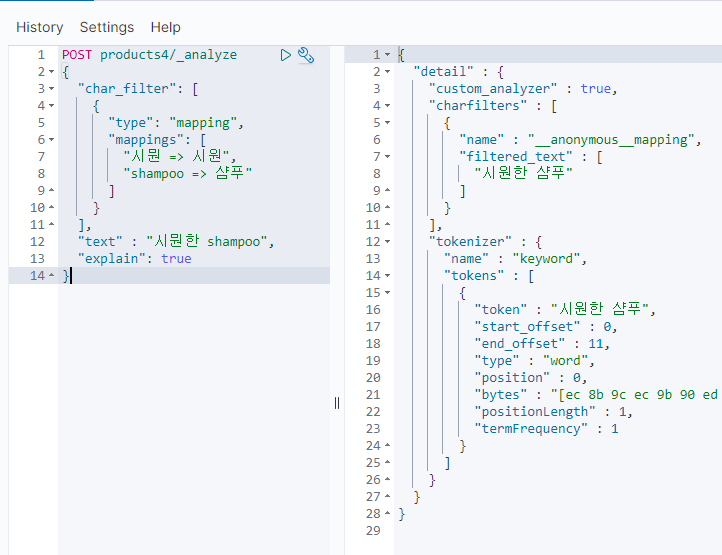Screen dimensions: 722x555
Task: Open the Help menu item
Action: (166, 27)
